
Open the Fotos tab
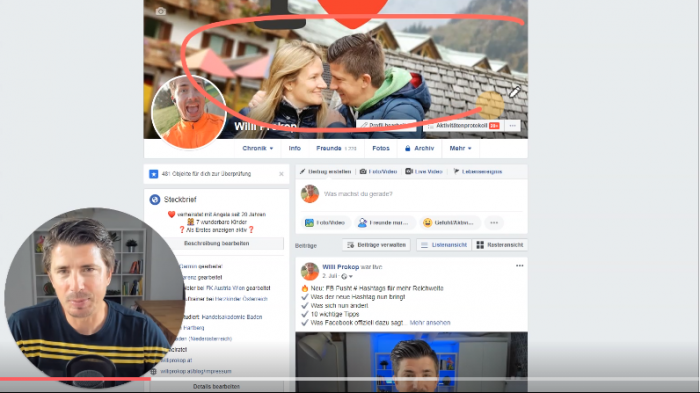pyautogui.click(x=381, y=148)
